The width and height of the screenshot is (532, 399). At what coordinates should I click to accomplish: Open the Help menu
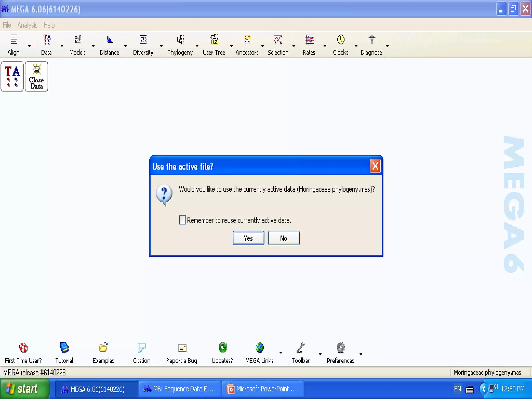point(49,25)
